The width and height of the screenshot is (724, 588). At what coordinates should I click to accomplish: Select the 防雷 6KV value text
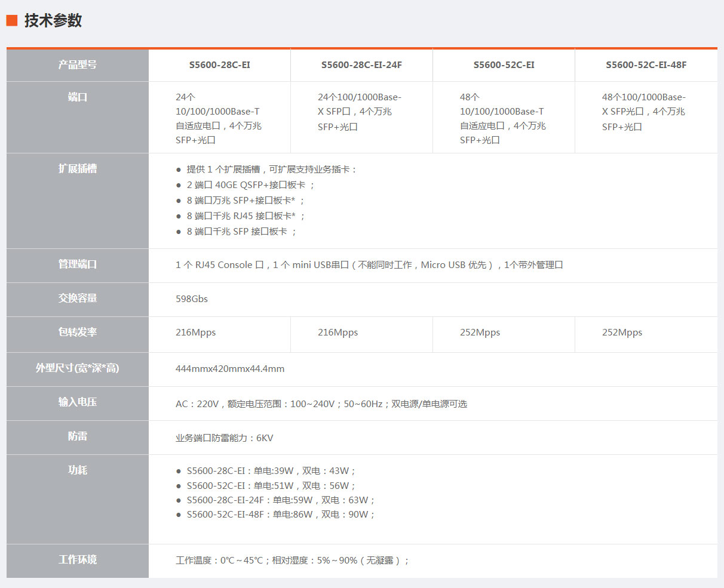click(x=224, y=438)
